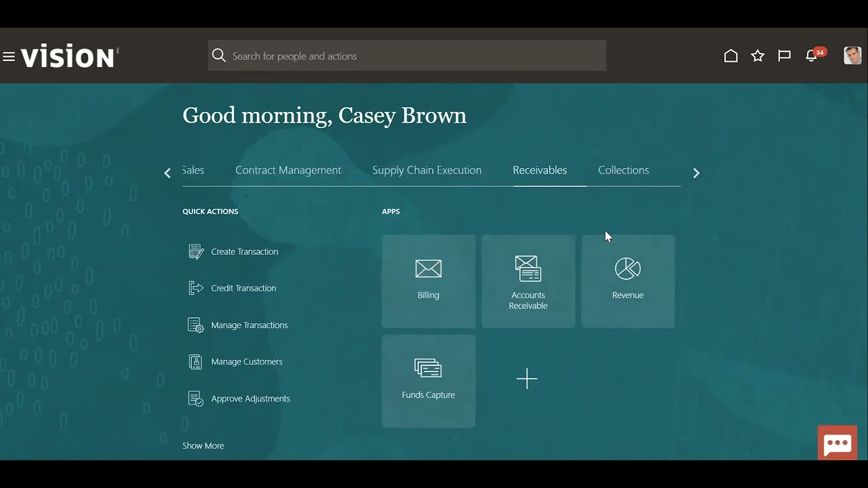The height and width of the screenshot is (488, 868).
Task: Click the Good morning, Casey Brown greeting
Action: pos(324,116)
